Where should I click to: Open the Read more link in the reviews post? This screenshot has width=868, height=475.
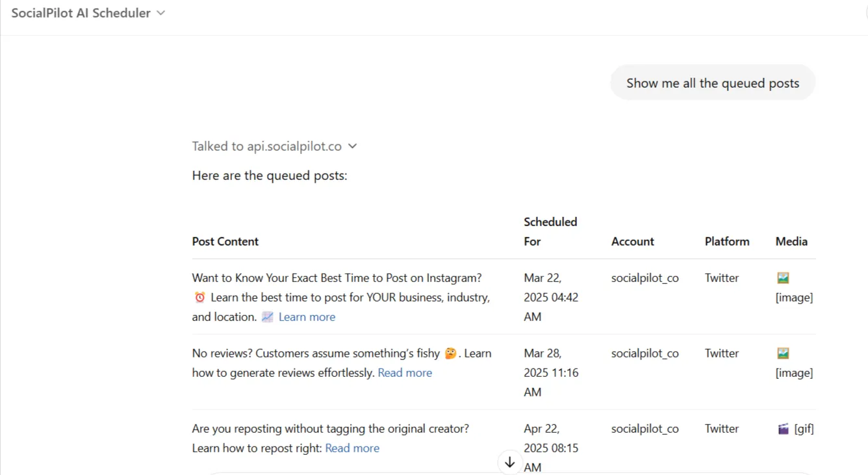[405, 372]
